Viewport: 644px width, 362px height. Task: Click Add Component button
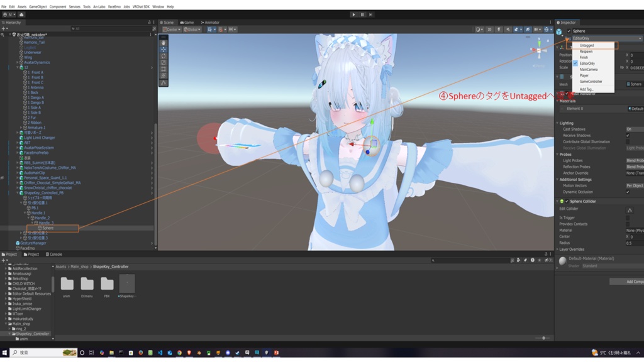(x=627, y=282)
